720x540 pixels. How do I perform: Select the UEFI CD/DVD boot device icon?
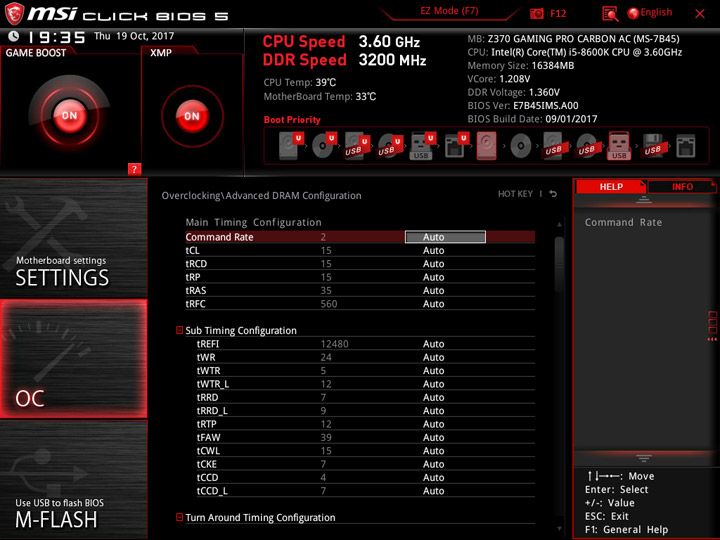tap(324, 146)
